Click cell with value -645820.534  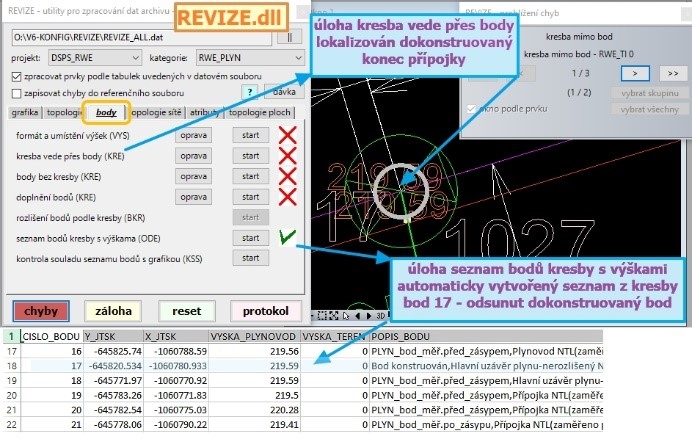113,366
